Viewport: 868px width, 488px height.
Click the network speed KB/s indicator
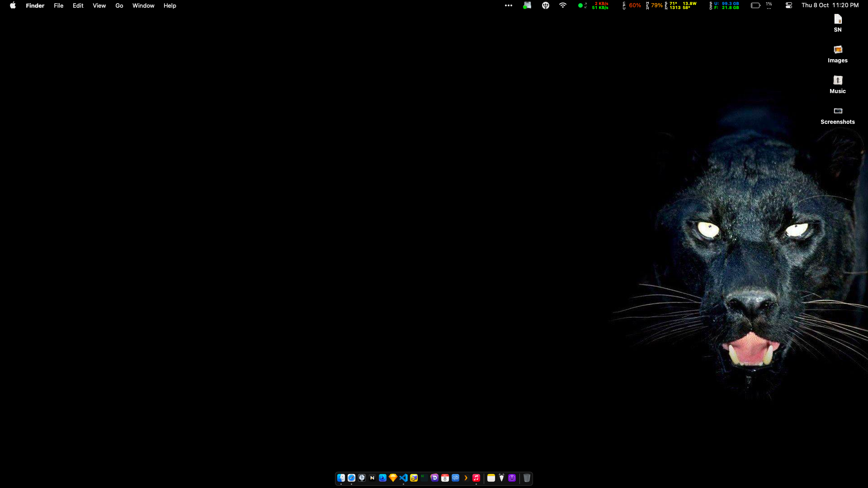pos(593,5)
